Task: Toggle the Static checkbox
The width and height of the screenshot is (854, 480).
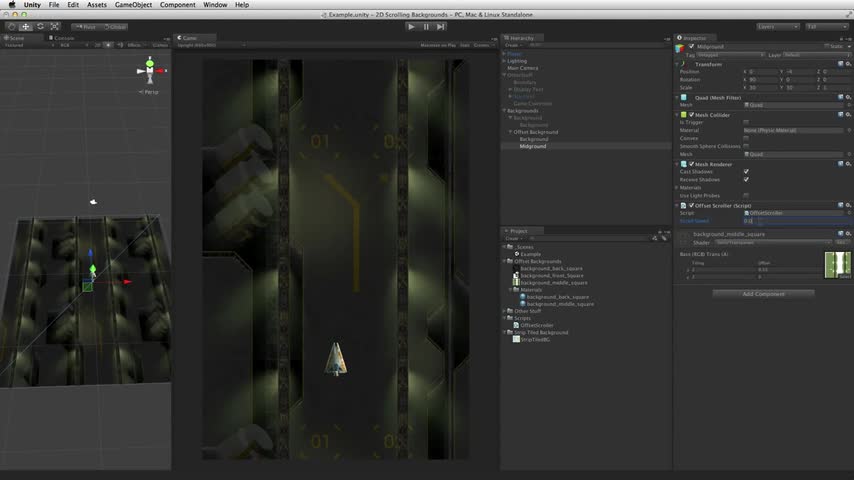Action: click(827, 46)
